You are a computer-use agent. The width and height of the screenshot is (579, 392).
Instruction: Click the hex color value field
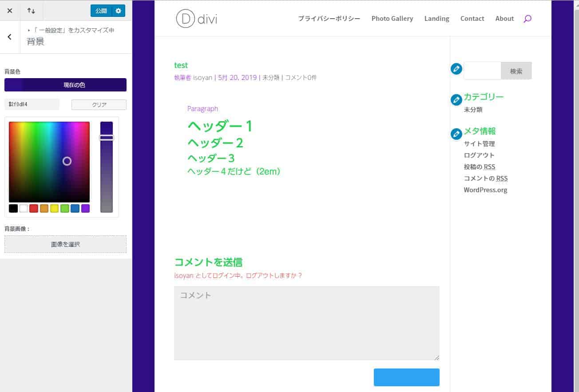[x=32, y=104]
